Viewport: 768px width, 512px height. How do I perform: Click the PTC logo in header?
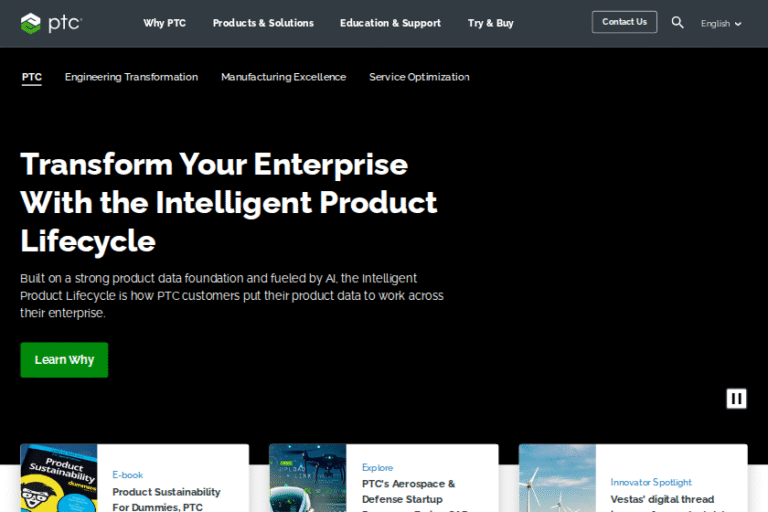click(x=50, y=22)
